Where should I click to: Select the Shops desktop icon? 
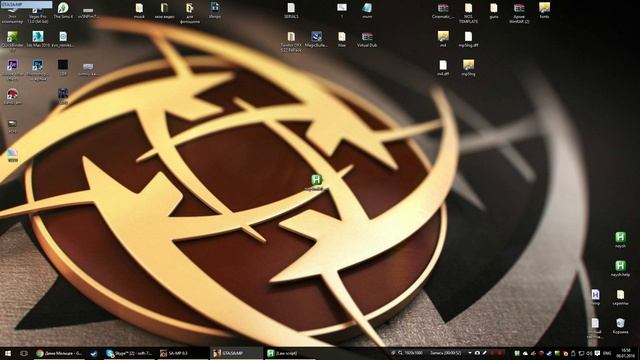point(215,11)
